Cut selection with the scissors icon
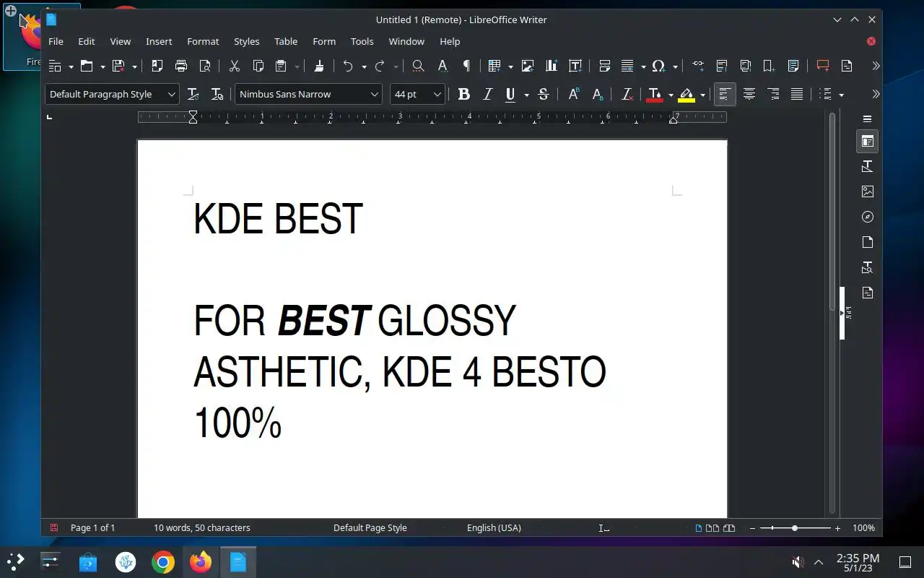The image size is (924, 578). point(234,66)
